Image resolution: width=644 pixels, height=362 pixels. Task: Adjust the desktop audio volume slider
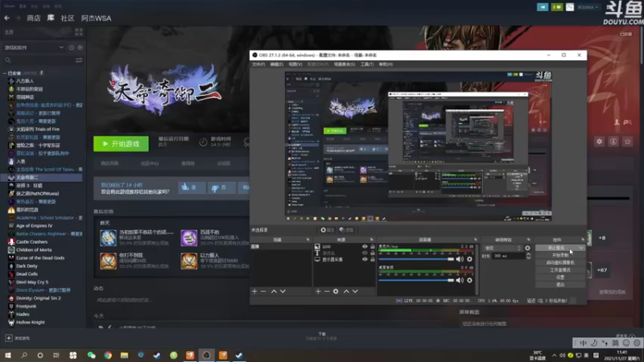click(x=416, y=280)
